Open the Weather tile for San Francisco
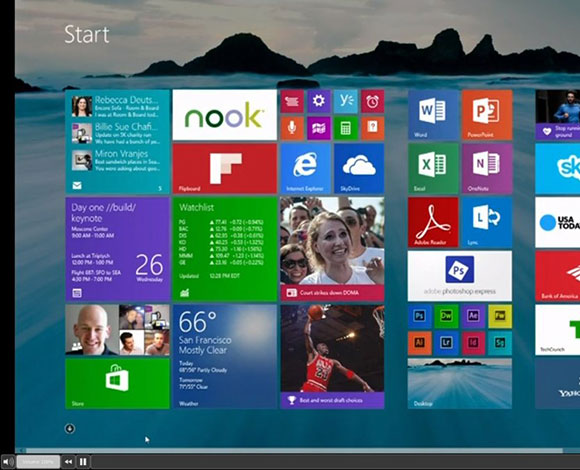 tap(225, 356)
